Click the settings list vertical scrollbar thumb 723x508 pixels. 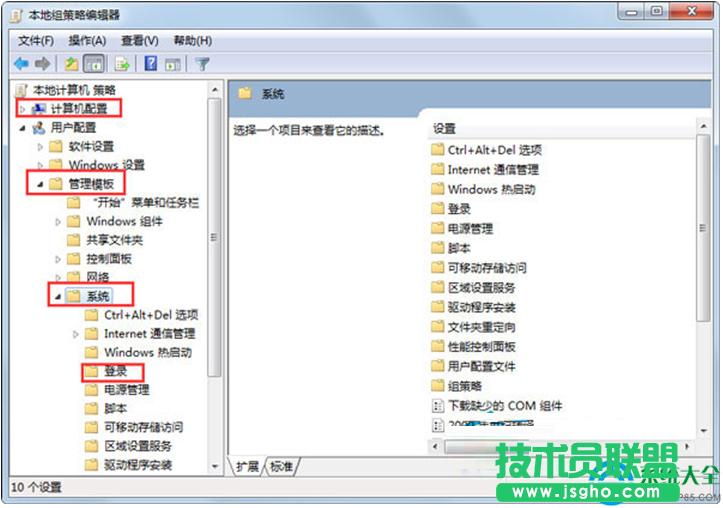(703, 228)
